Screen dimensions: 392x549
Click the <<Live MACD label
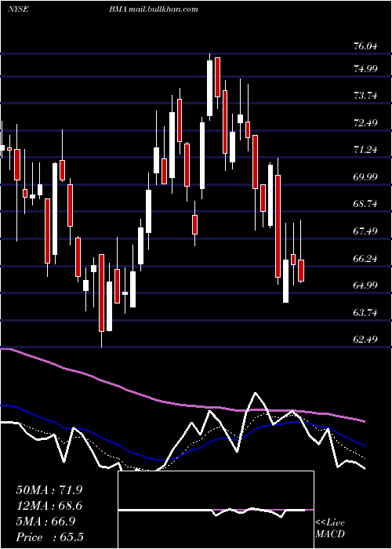point(330,529)
